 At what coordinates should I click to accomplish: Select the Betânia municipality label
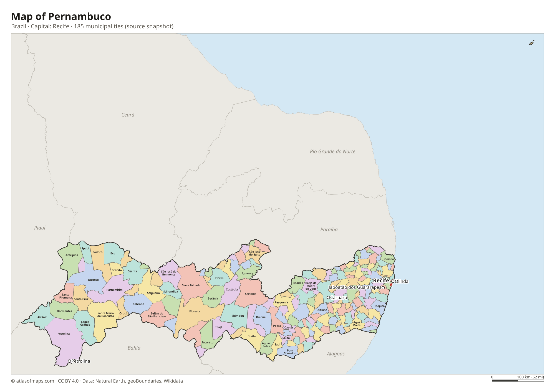[213, 299]
